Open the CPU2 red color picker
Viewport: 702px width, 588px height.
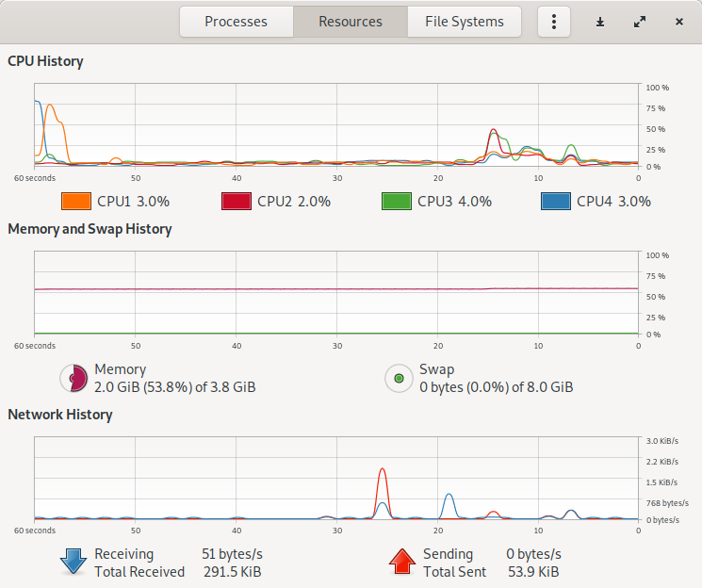point(237,201)
